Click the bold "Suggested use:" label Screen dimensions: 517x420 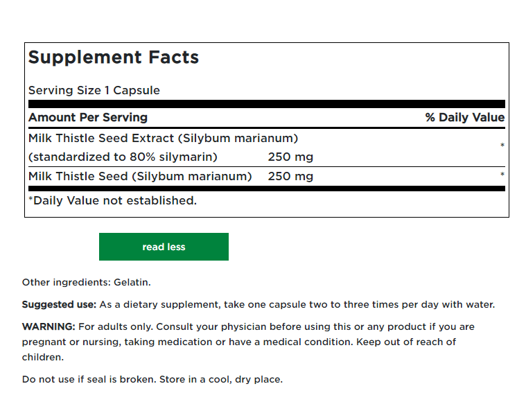point(59,304)
